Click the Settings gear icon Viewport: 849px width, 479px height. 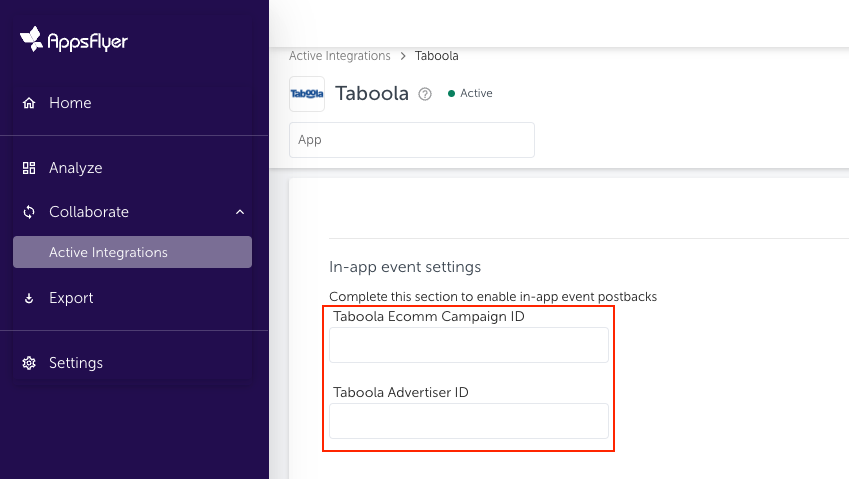[x=29, y=363]
